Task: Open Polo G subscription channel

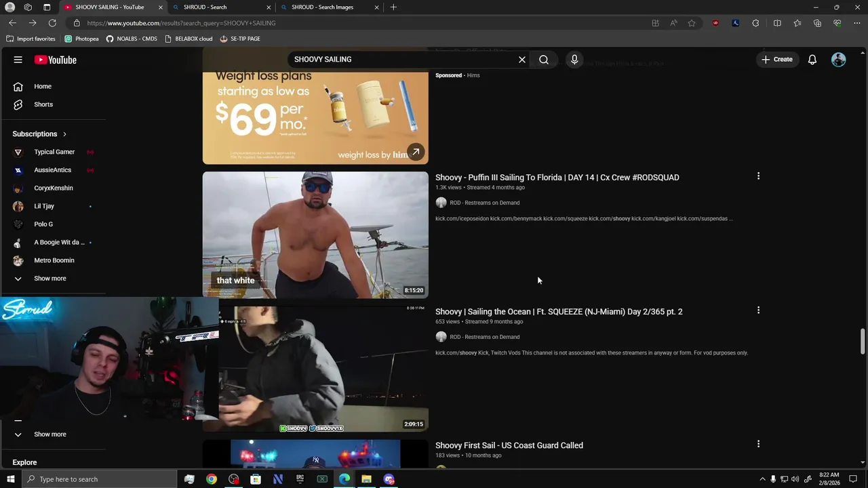Action: coord(43,224)
